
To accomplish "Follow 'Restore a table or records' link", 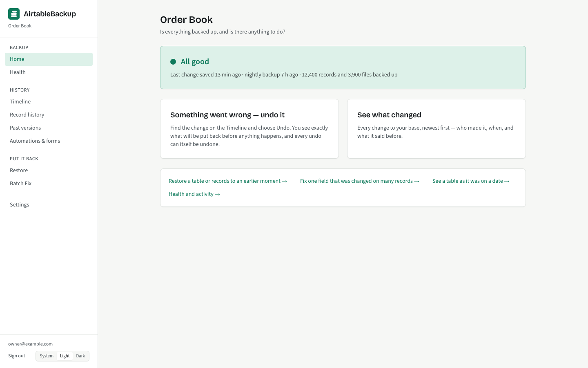I will pyautogui.click(x=228, y=181).
